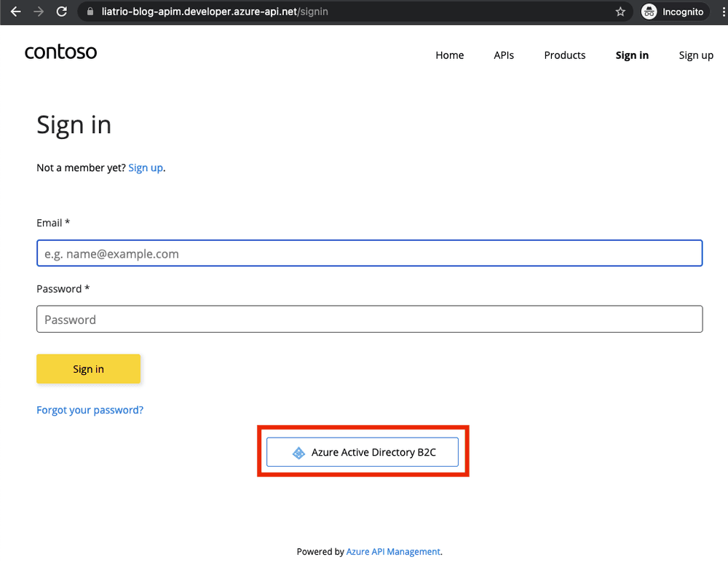Open the Home menu item
Viewport: 728px width, 562px height.
[449, 55]
